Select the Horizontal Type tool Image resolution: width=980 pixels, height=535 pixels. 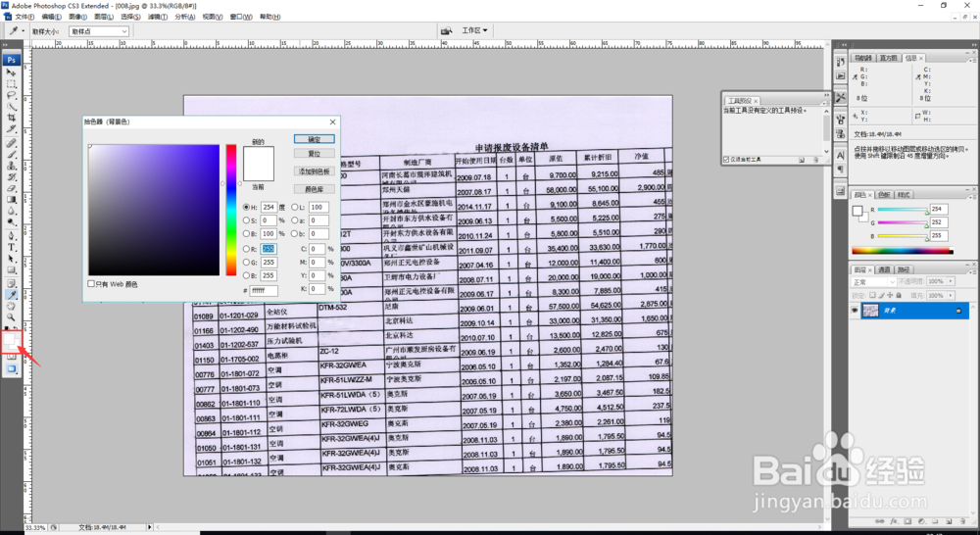point(11,248)
